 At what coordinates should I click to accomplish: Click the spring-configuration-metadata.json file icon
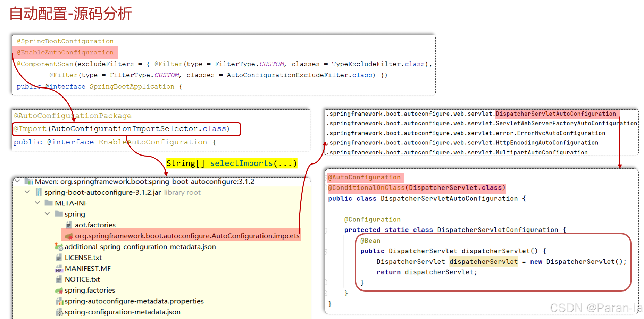[x=59, y=312]
